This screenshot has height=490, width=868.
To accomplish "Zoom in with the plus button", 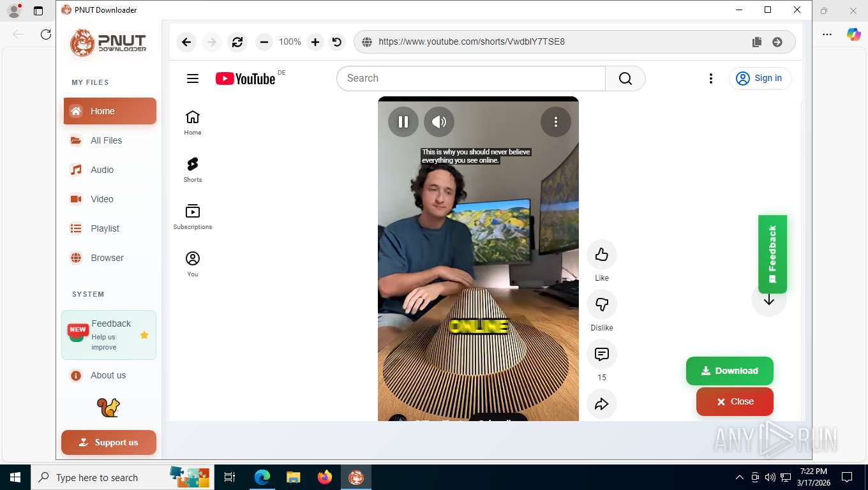I will (315, 42).
